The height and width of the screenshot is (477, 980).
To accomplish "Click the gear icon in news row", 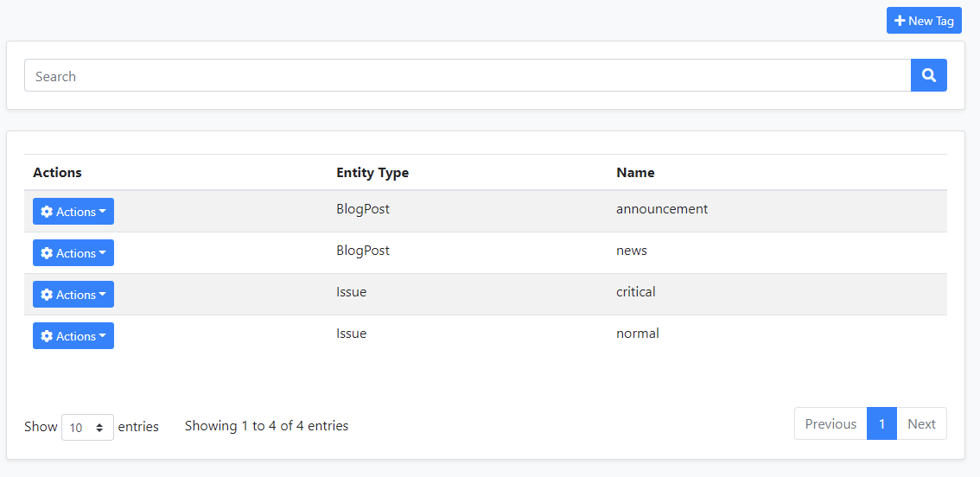I will [47, 253].
